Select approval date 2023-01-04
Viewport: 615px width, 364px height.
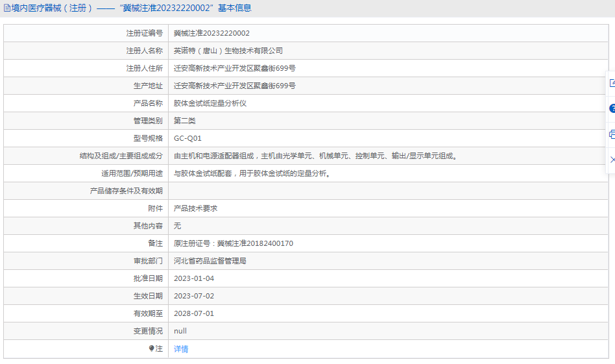coord(194,278)
